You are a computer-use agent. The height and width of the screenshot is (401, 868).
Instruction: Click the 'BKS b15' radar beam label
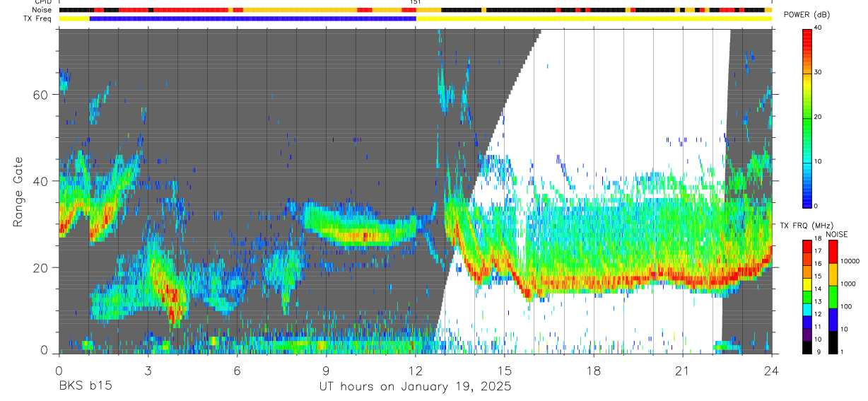(85, 386)
